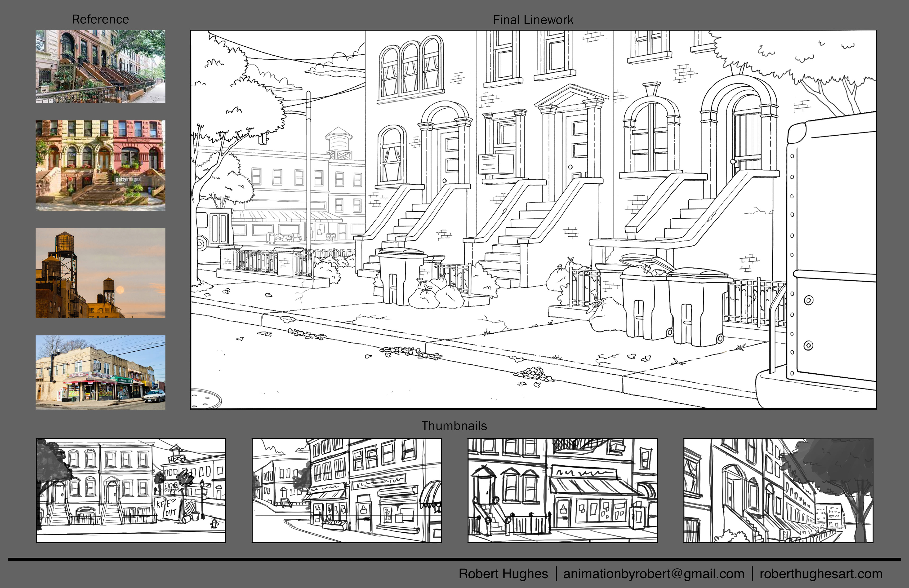
Task: Select the second street corner thumbnail sketch
Action: click(346, 490)
